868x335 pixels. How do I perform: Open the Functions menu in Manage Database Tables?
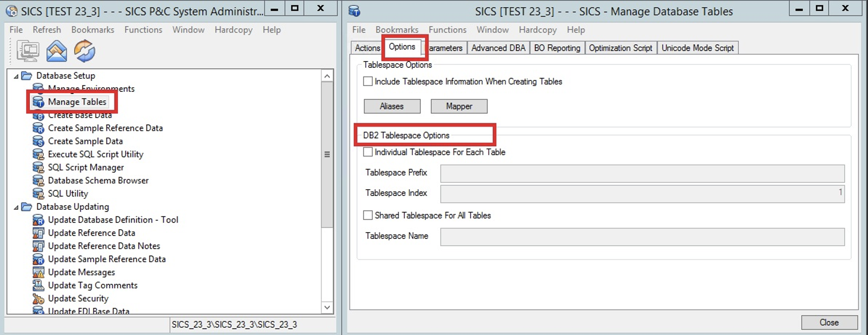[447, 30]
